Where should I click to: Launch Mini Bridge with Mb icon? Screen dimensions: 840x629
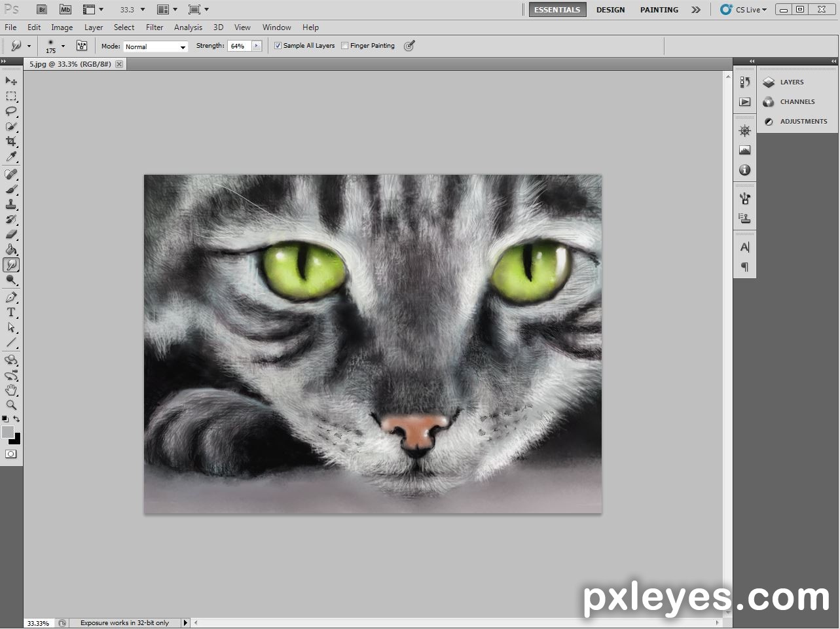[65, 9]
